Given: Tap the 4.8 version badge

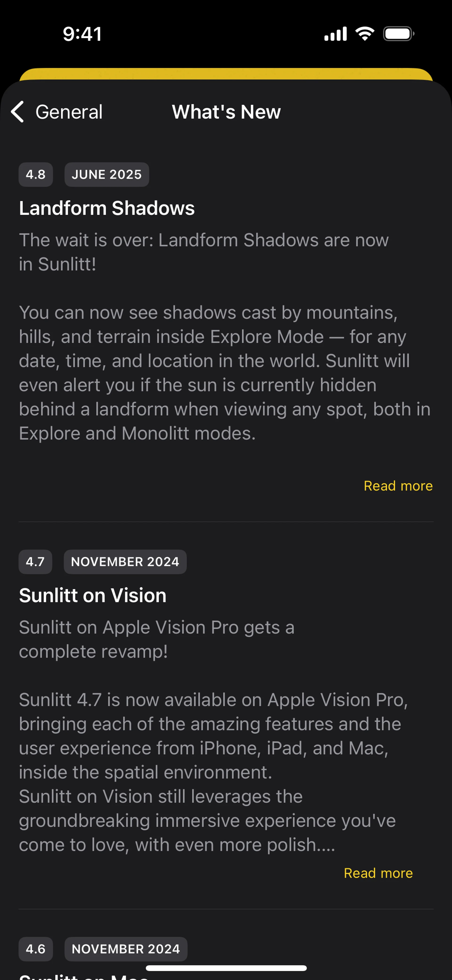Looking at the screenshot, I should click(x=35, y=175).
